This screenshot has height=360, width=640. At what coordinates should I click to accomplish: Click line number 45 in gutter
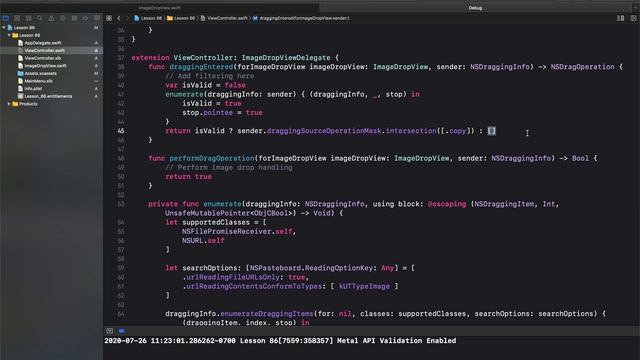pyautogui.click(x=121, y=131)
